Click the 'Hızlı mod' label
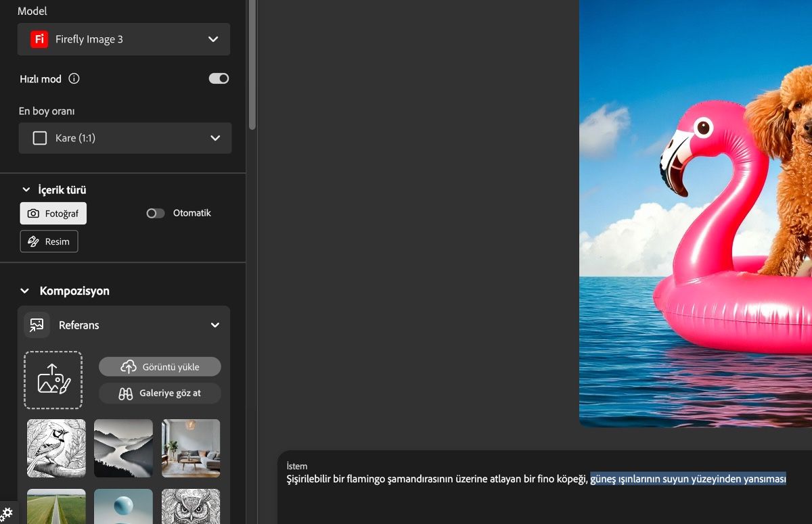 pos(41,79)
